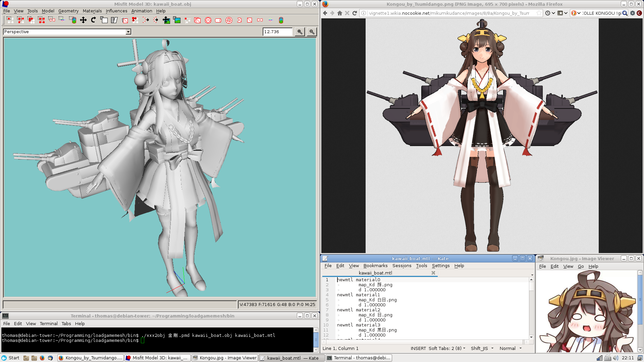Viewport: 644px width, 362px height.
Task: Open the Materials menu
Action: 92,11
